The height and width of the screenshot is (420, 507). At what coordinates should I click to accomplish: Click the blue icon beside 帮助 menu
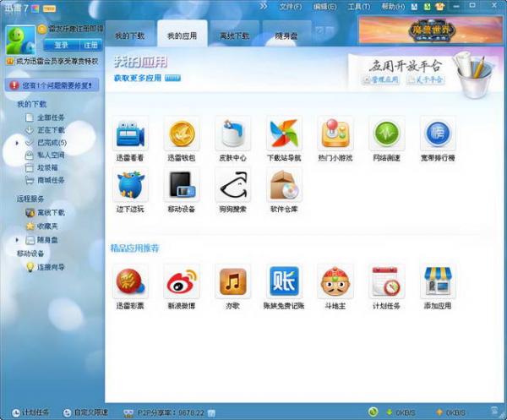[x=414, y=7]
